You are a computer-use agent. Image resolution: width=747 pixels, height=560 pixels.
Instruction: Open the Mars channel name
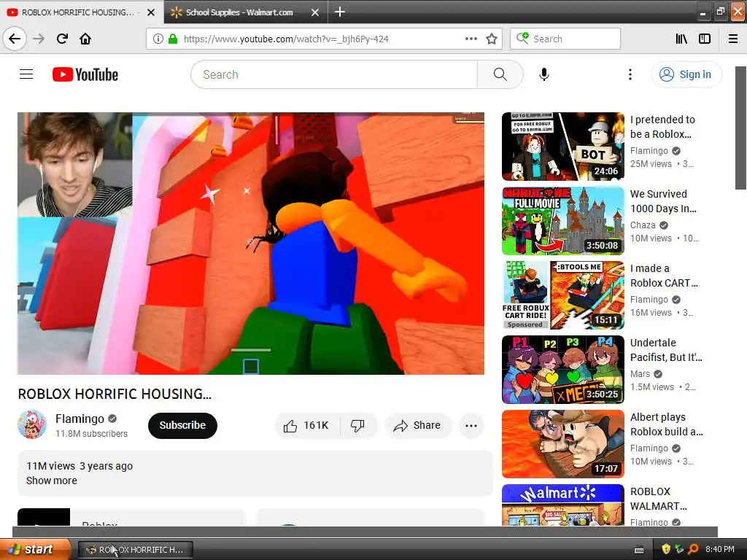coord(640,374)
